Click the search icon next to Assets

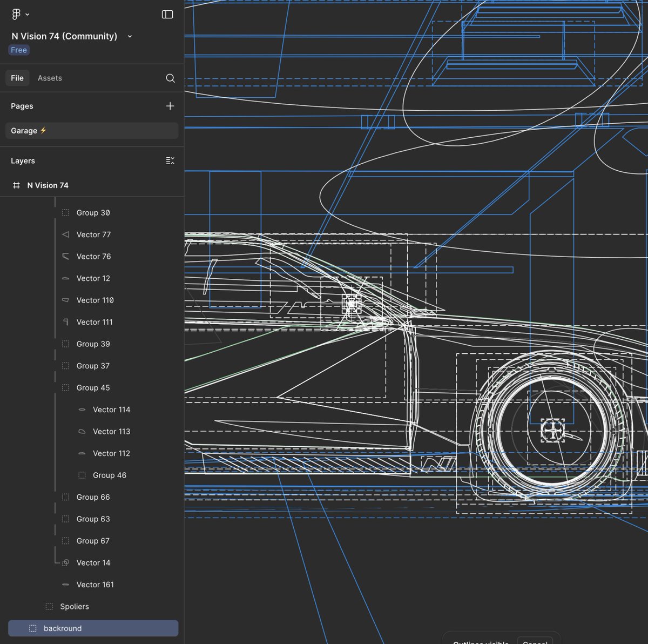click(x=170, y=78)
